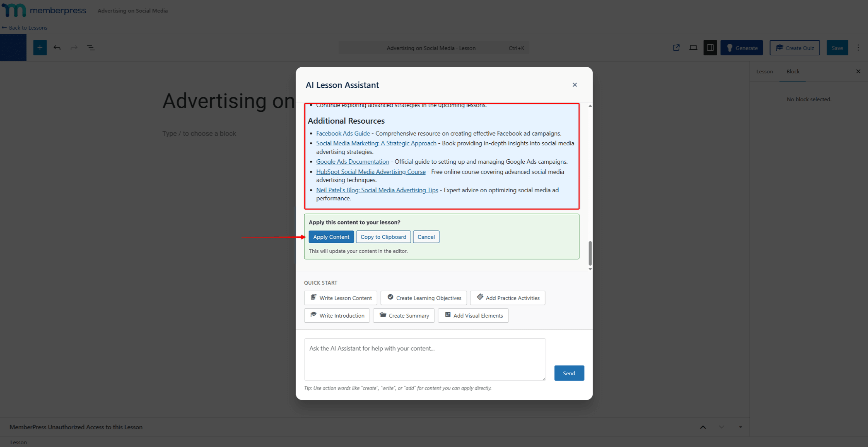Viewport: 868px width, 447px height.
Task: Open the document overview list view
Action: click(x=91, y=48)
